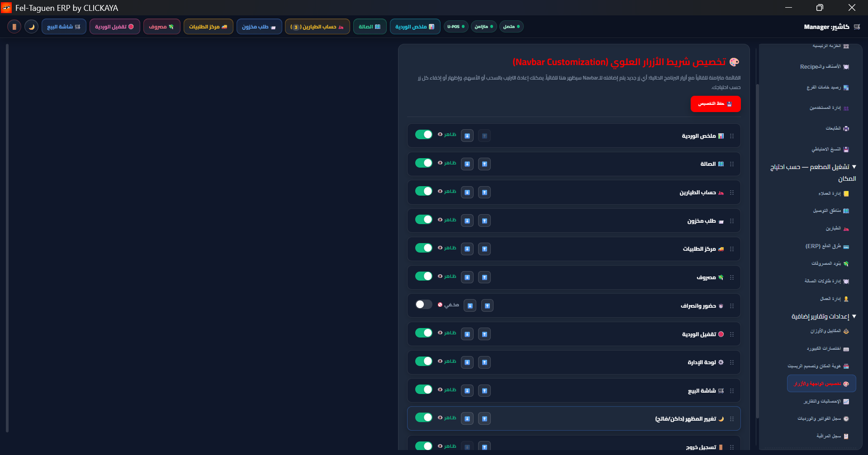868x455 pixels.
Task: Open ملخص الوردية from top navbar
Action: coord(415,27)
